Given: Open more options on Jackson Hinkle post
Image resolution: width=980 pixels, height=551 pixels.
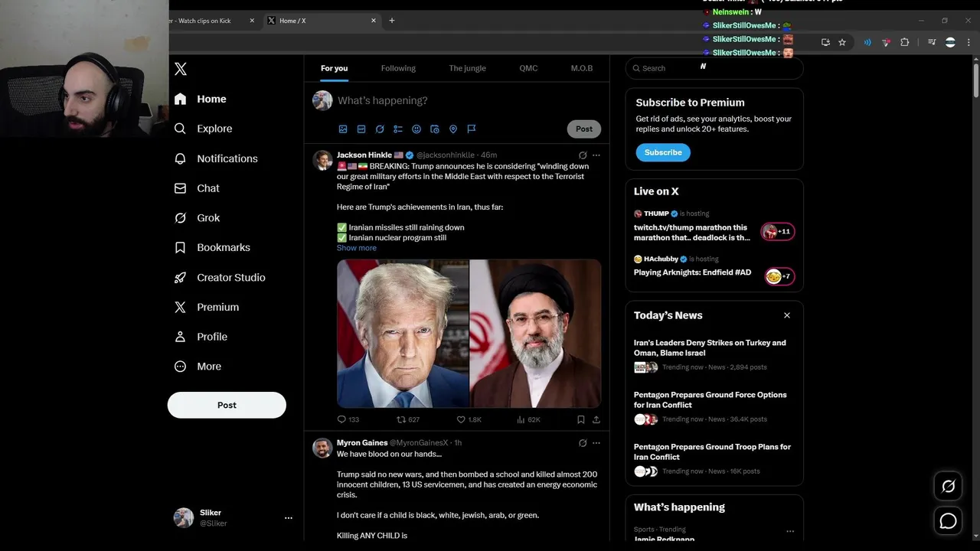Looking at the screenshot, I should coord(596,155).
